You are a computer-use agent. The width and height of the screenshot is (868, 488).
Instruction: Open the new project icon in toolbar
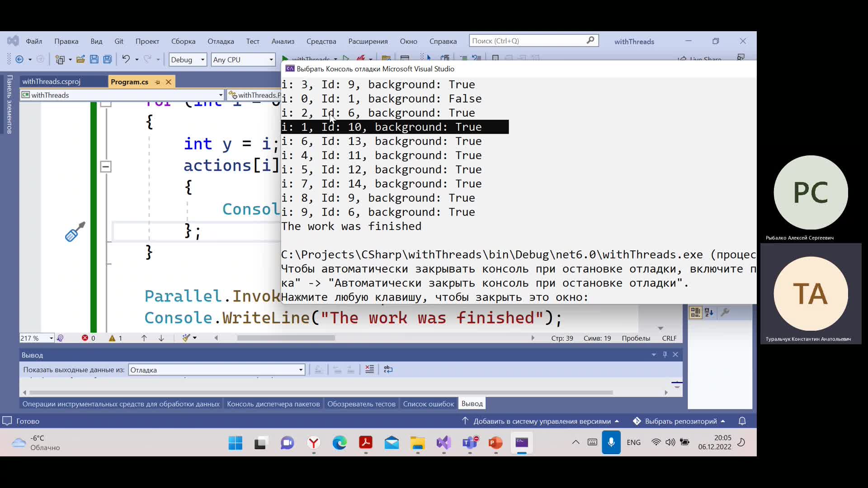pos(60,59)
